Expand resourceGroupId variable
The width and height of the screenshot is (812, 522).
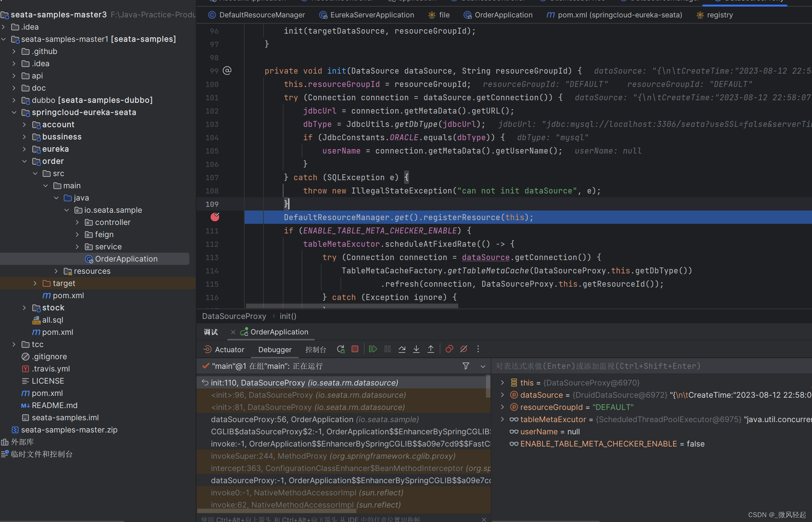tap(502, 407)
